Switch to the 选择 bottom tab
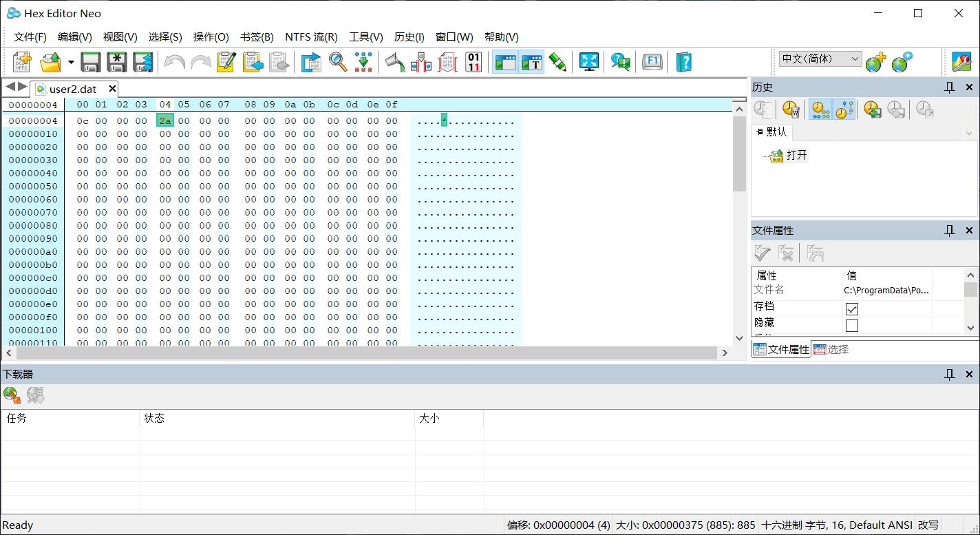980x535 pixels. coord(831,350)
